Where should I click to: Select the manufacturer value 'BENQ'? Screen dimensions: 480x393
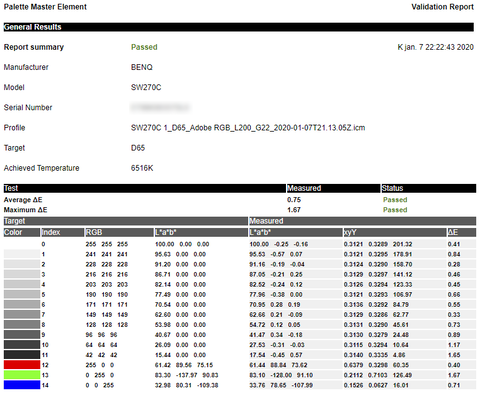142,67
